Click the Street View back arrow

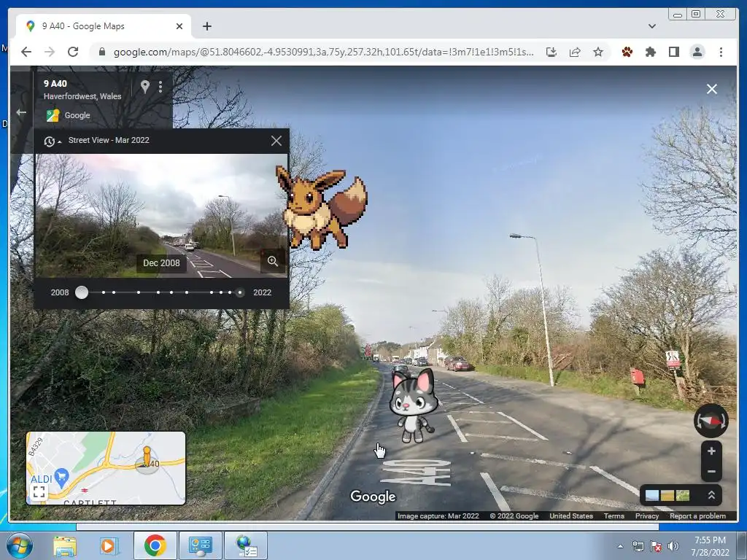21,112
